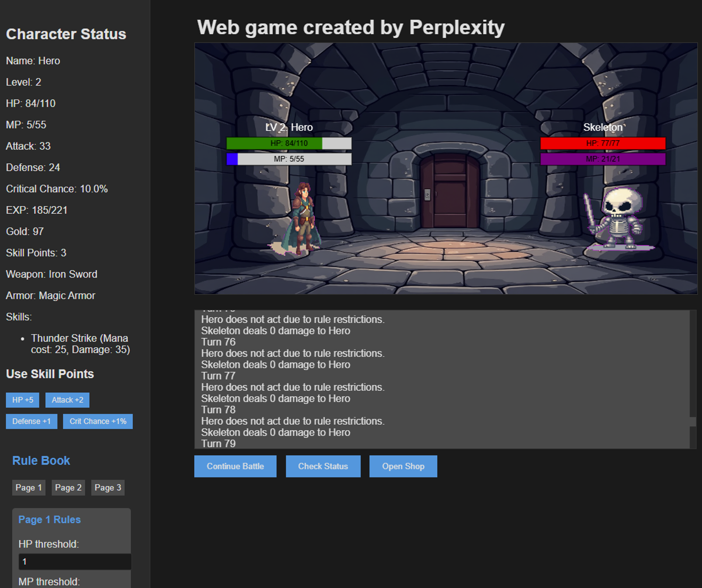Switch to Rule Book Page 3
This screenshot has width=702, height=588.
click(x=108, y=488)
